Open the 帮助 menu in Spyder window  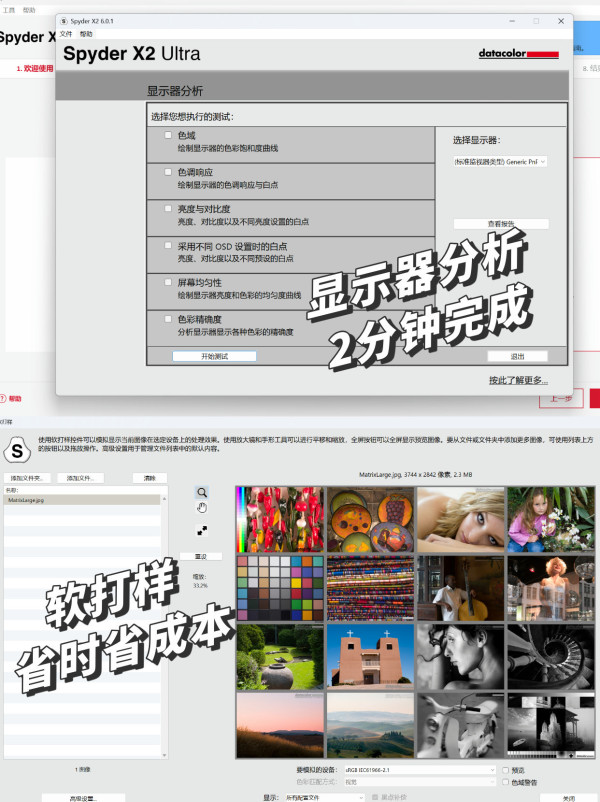[x=86, y=34]
